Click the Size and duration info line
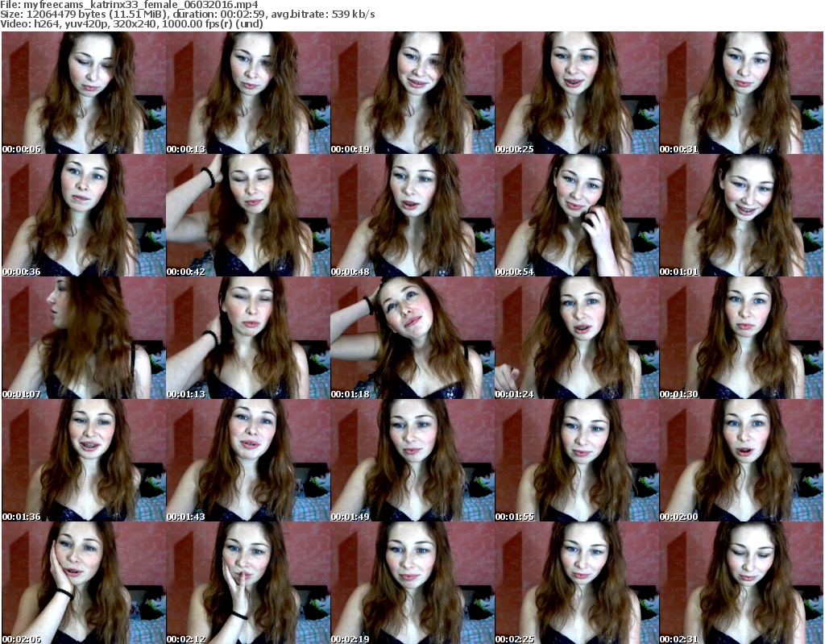Viewport: 825px width, 644px height. click(x=193, y=15)
